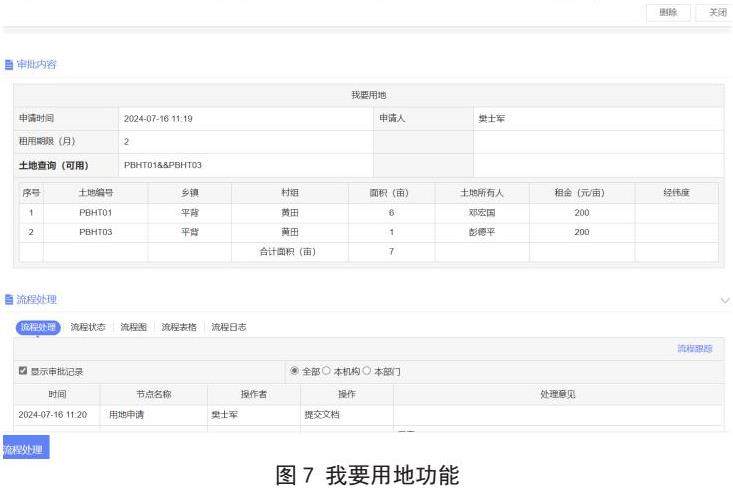Choose the 本机构 radio option
Image resolution: width=733 pixels, height=488 pixels.
point(326,371)
